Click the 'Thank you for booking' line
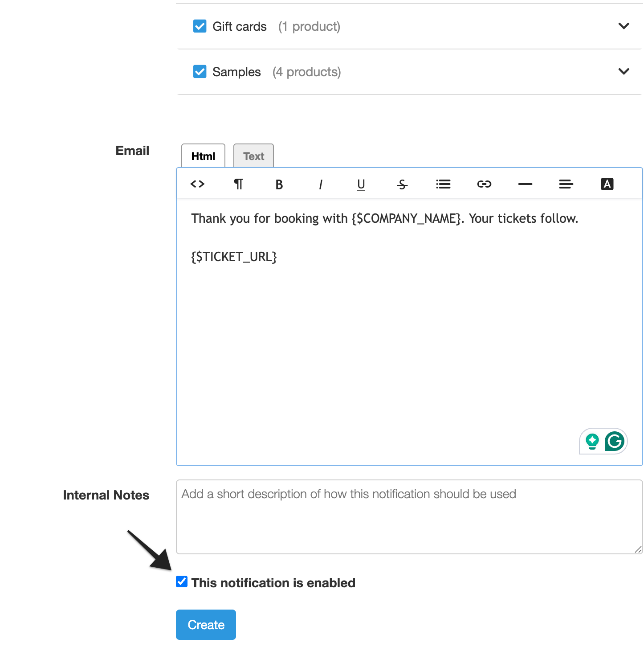644x647 pixels. [x=385, y=218]
